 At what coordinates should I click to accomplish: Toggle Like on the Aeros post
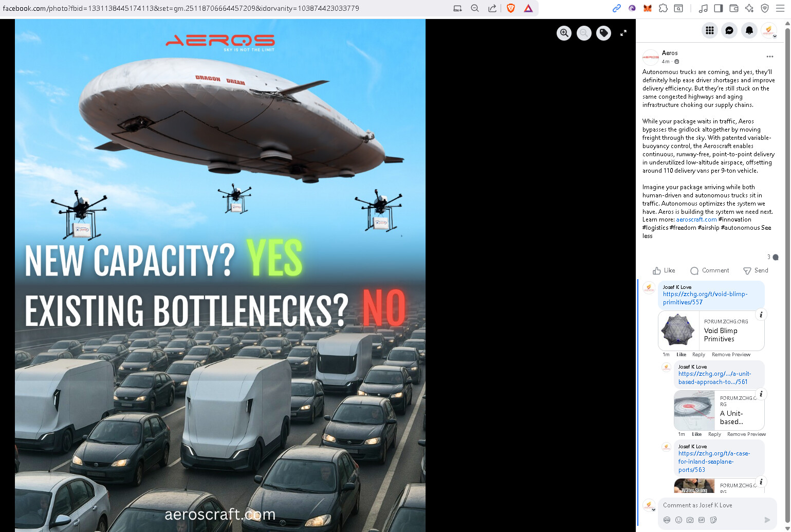point(664,270)
